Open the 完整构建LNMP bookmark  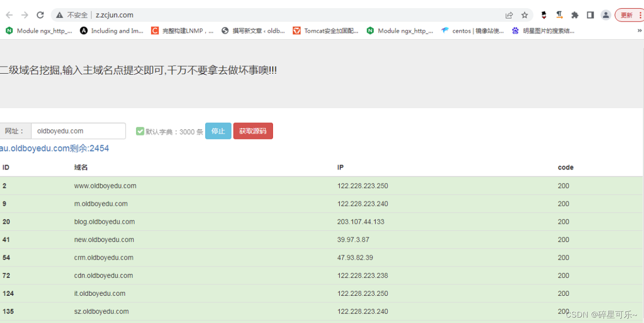(183, 31)
